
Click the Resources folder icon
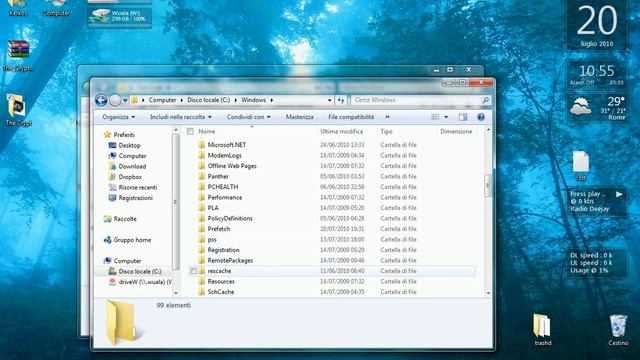[201, 282]
